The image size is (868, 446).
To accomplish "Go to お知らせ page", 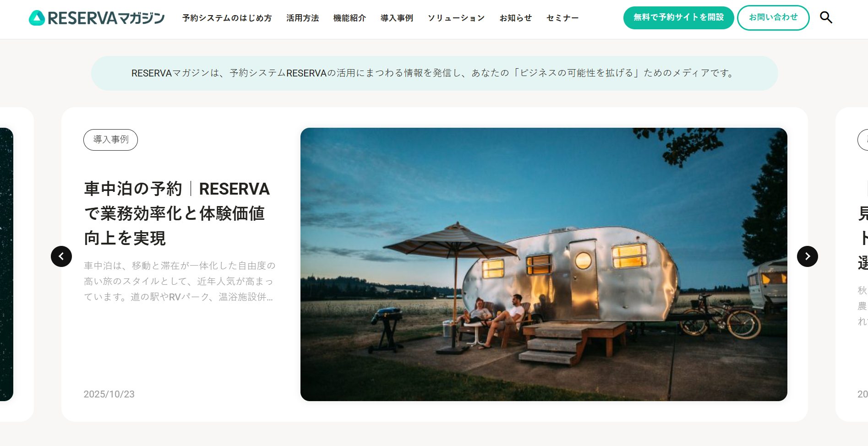I will coord(516,18).
